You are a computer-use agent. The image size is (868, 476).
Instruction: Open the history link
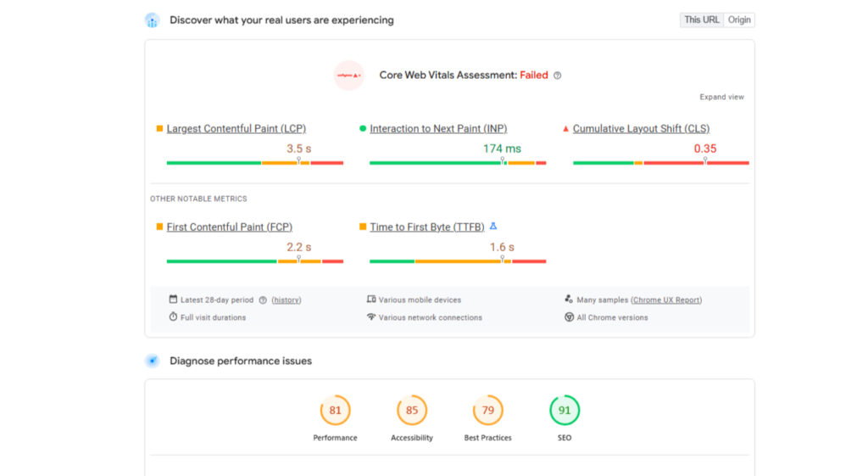(287, 300)
